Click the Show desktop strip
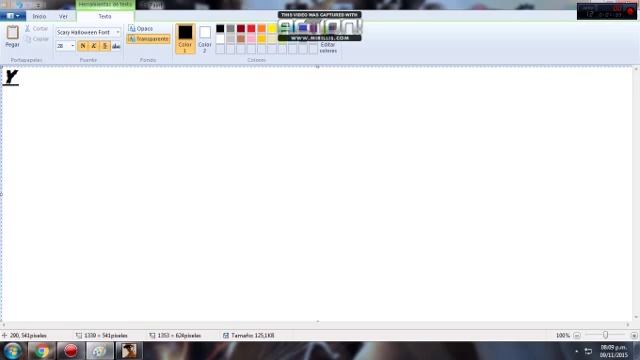 636,351
